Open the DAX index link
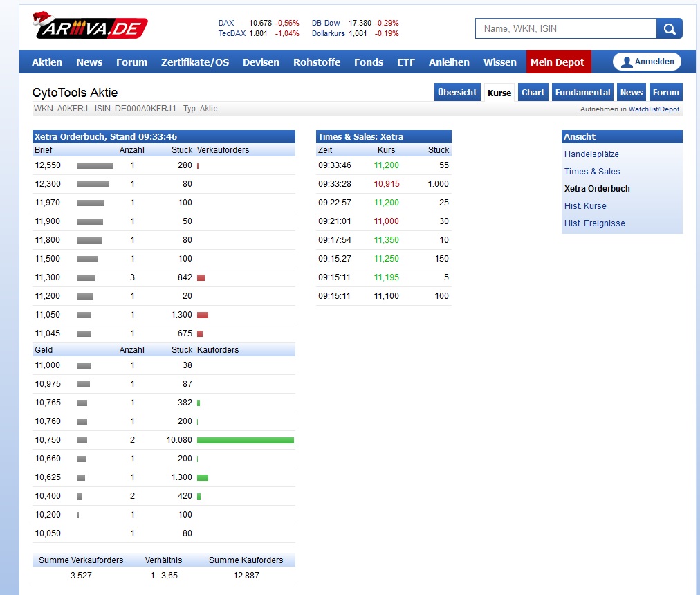The height and width of the screenshot is (595, 700). coord(226,23)
